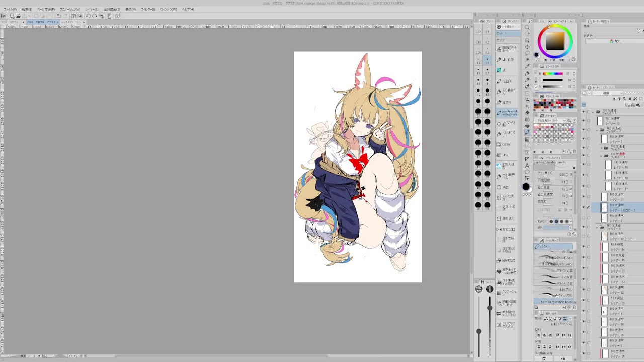
Task: Select レイヤー 6 layer row
Action: (618, 218)
